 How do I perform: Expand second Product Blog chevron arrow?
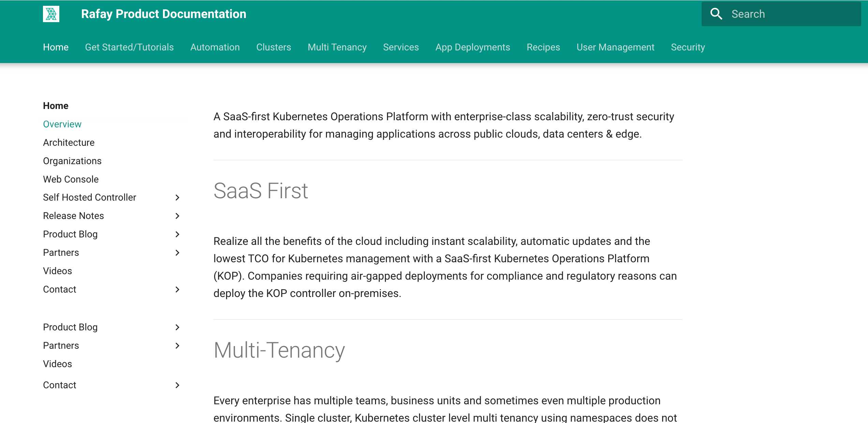pos(177,327)
